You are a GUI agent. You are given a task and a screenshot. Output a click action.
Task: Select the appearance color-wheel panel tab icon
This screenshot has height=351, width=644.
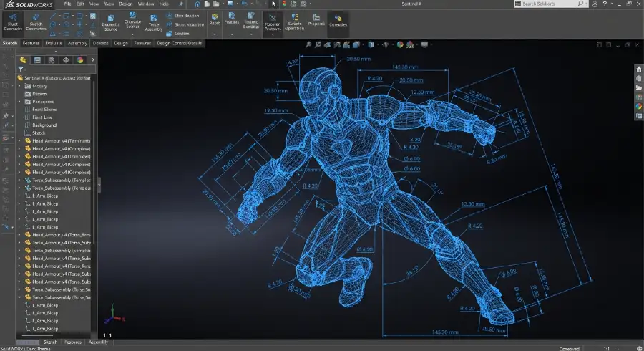coord(80,60)
